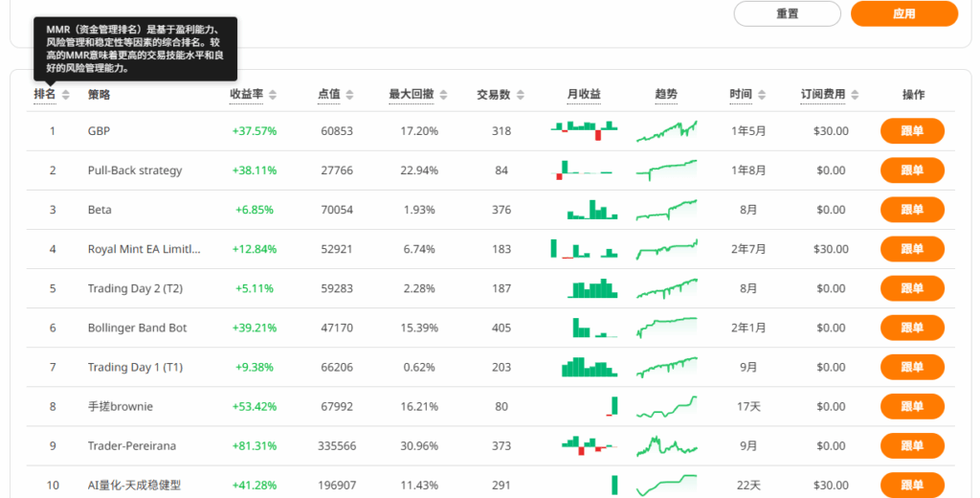Sort by 点值 using its arrow icon
This screenshot has width=980, height=498.
point(349,95)
